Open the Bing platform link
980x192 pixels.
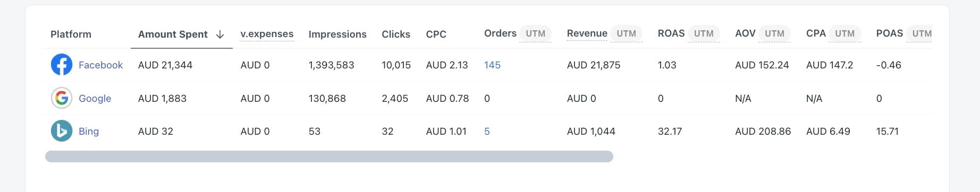(89, 131)
